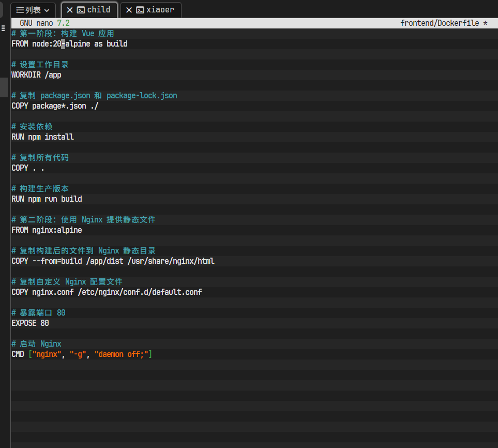Click comment '# 复制 package.json 和 package-lock.json'
The height and width of the screenshot is (448, 498).
94,96
